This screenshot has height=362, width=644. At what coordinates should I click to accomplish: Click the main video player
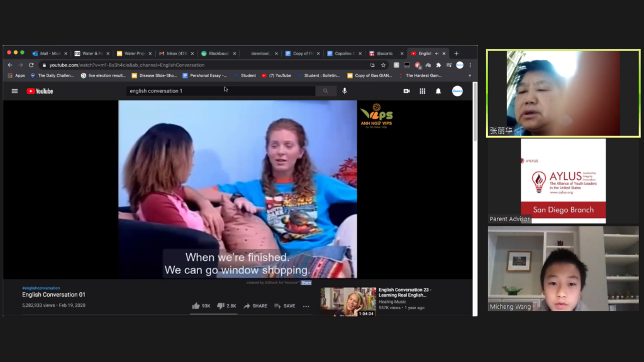[x=238, y=189]
